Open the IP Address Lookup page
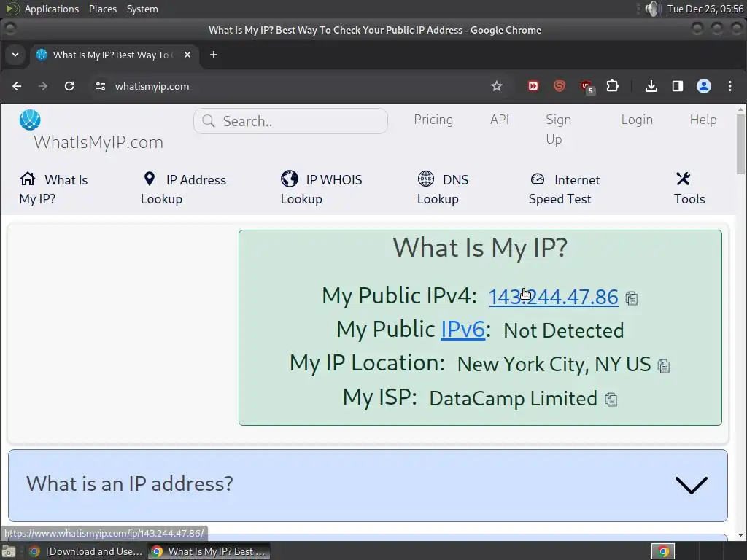This screenshot has height=560, width=747. pyautogui.click(x=183, y=189)
